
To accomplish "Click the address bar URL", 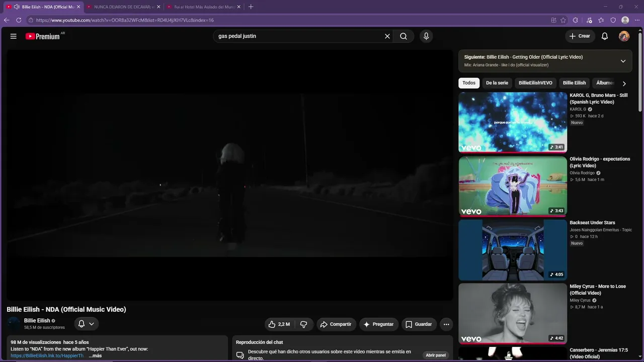I will pyautogui.click(x=125, y=20).
